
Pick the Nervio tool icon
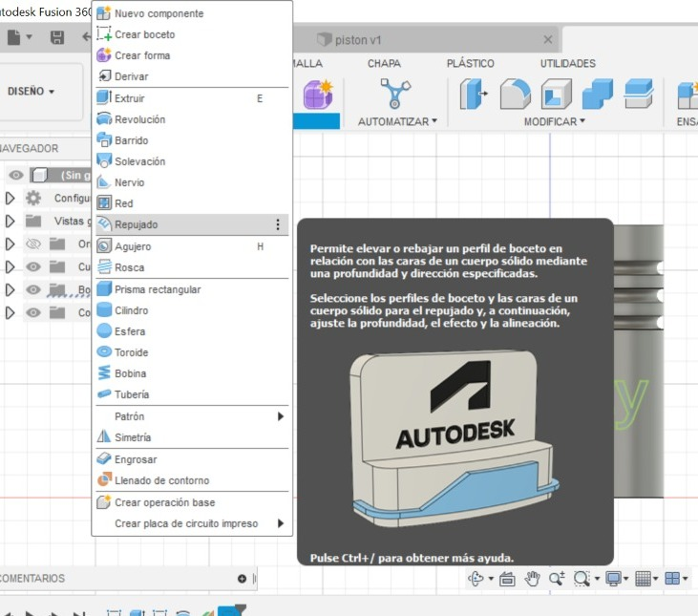point(104,182)
